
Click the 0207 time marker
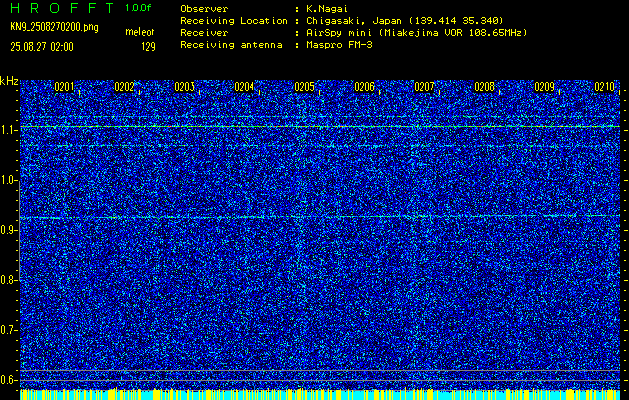(424, 87)
